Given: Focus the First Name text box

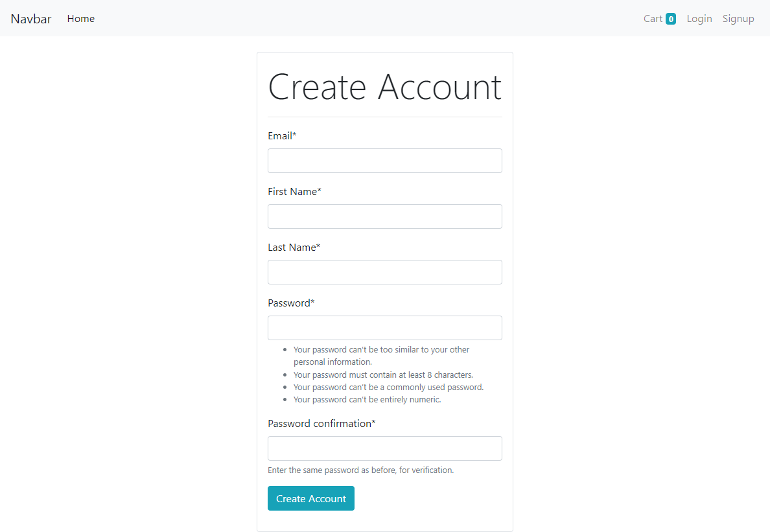Looking at the screenshot, I should pos(384,216).
